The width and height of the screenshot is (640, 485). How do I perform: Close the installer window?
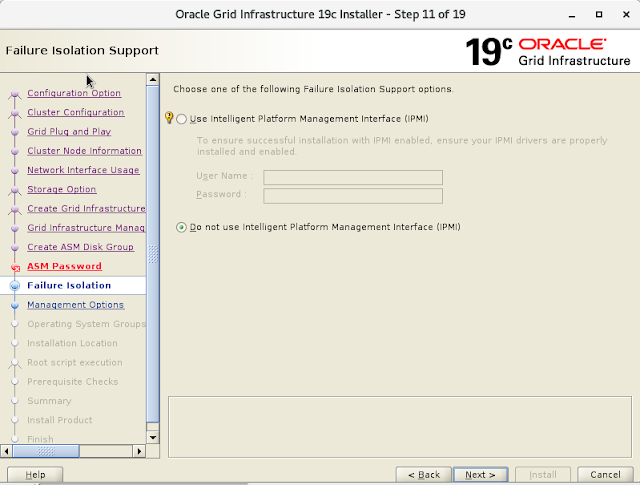pos(626,15)
